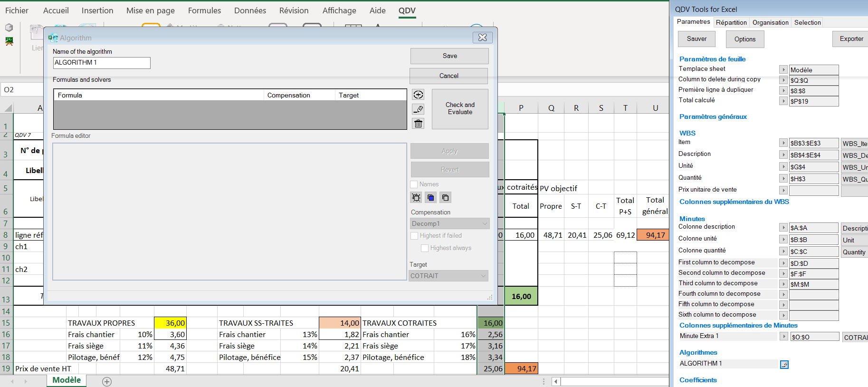
Task: Click range picker for WBS Item
Action: (x=783, y=143)
